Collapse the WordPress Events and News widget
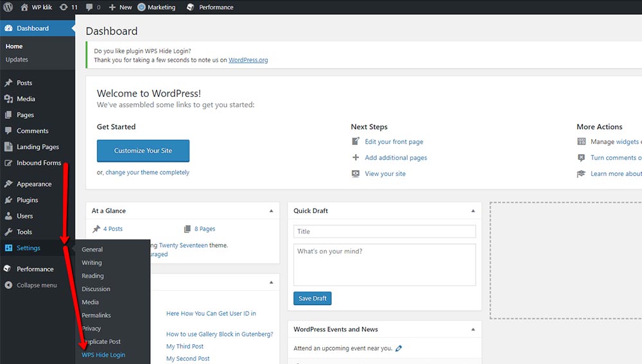 click(473, 329)
